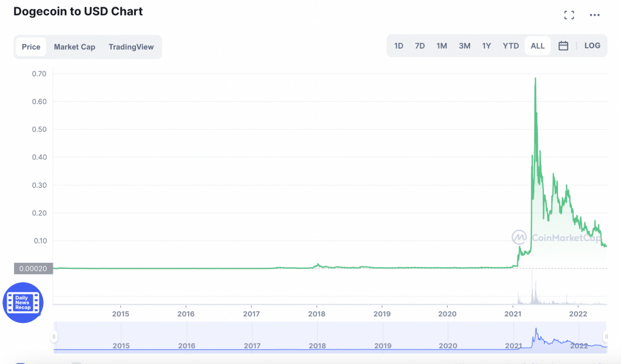
Task: Switch to the Price tab
Action: (x=31, y=47)
